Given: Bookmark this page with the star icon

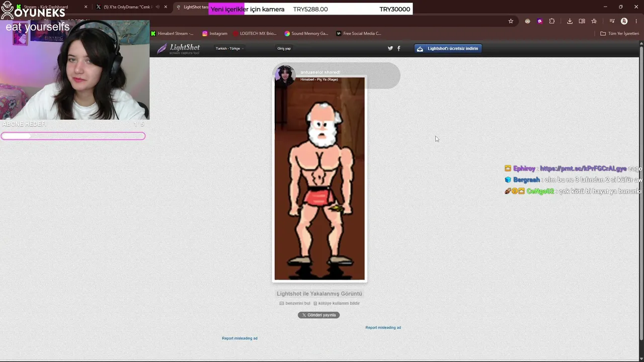Looking at the screenshot, I should [511, 21].
